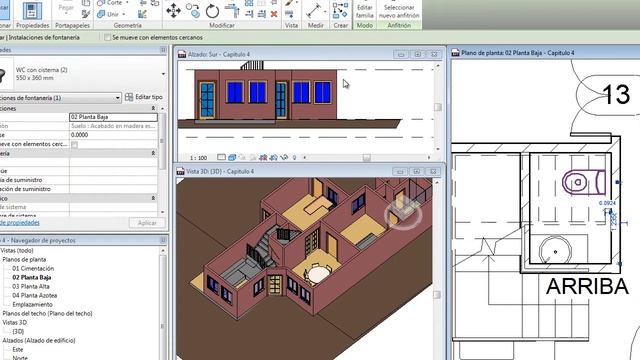Image resolution: width=640 pixels, height=360 pixels.
Task: Click Show crop region icon in Alzado bar
Action: click(273, 157)
